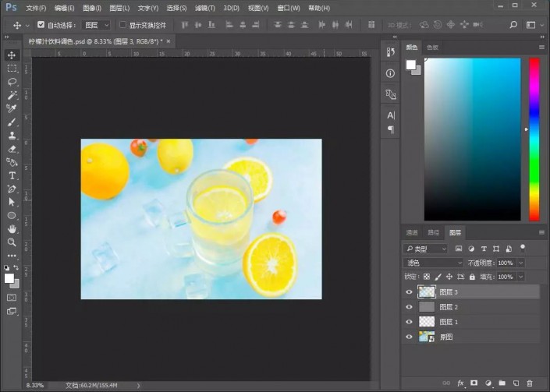Hide the 原图 layer
550x392 pixels.
coord(409,337)
